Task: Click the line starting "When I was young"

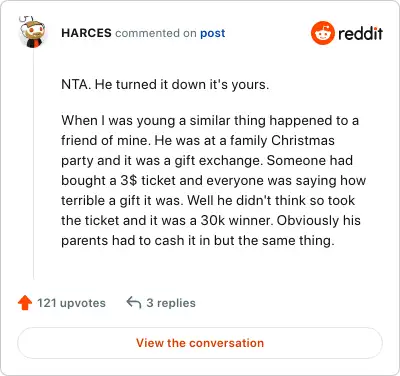Action: pyautogui.click(x=210, y=120)
